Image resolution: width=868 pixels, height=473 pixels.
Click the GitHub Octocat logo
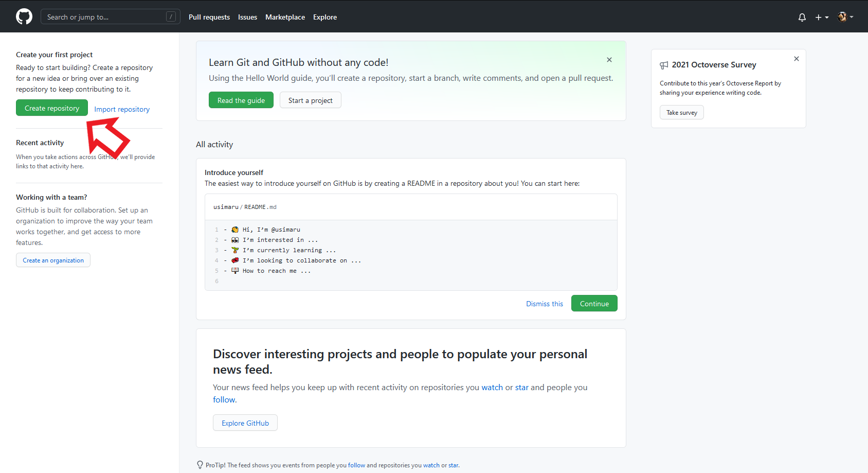coord(24,16)
